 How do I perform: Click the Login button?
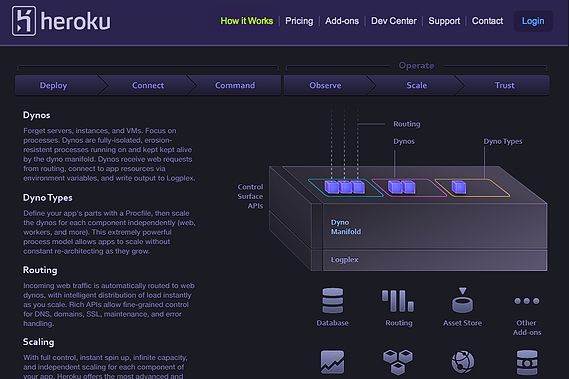coord(533,21)
